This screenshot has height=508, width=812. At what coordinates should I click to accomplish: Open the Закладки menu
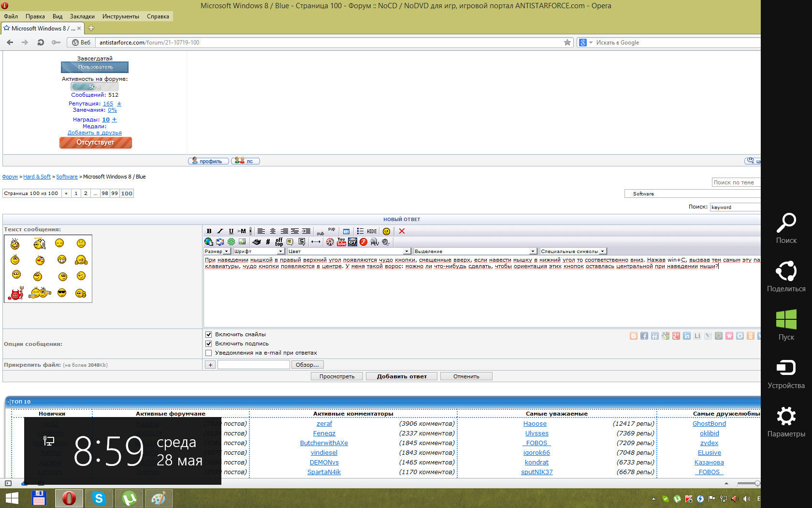point(82,16)
